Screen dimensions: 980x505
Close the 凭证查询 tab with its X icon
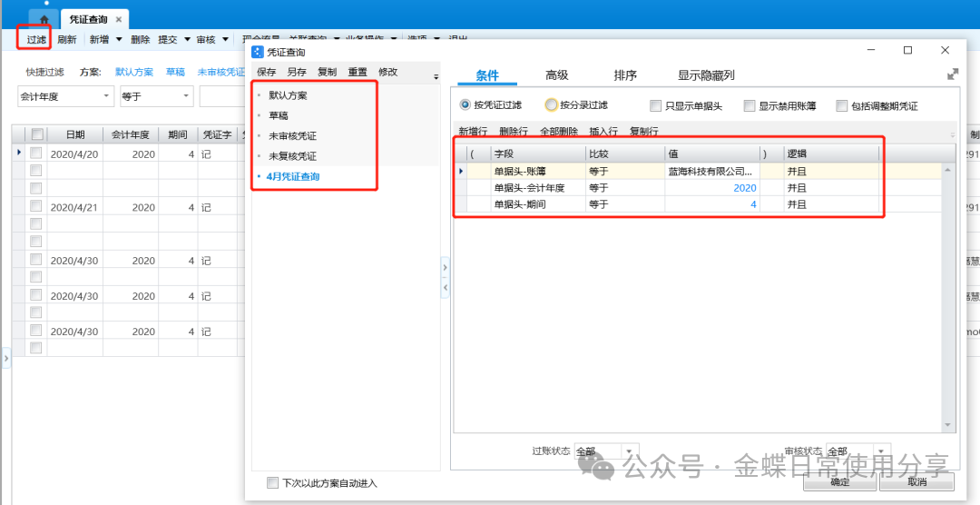(x=118, y=19)
